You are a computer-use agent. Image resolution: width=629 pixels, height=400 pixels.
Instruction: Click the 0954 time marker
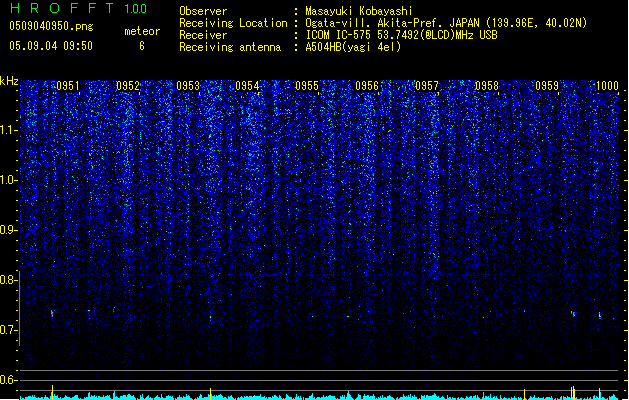pyautogui.click(x=247, y=86)
